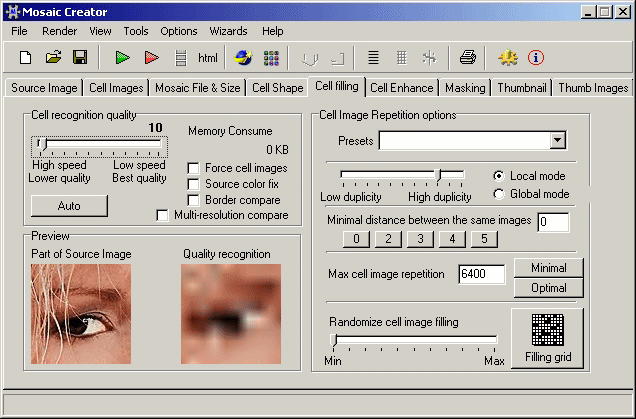Click the Open folder icon
The width and height of the screenshot is (636, 419).
point(53,58)
